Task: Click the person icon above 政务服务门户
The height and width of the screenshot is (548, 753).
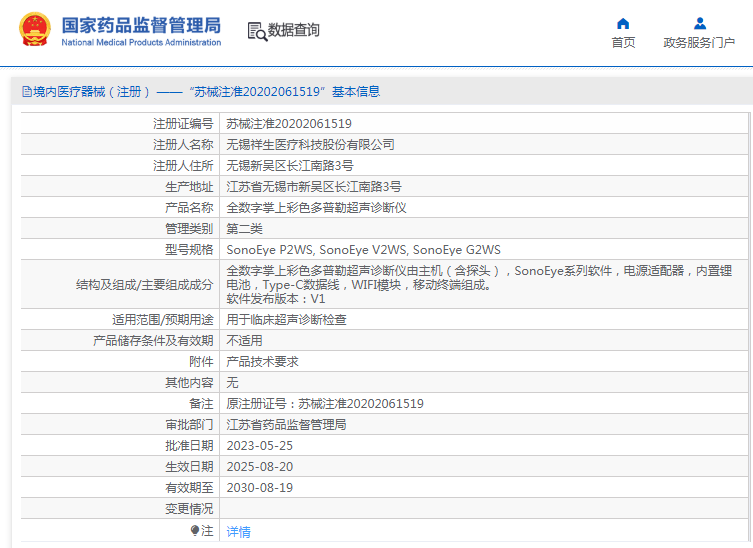Action: [x=699, y=23]
